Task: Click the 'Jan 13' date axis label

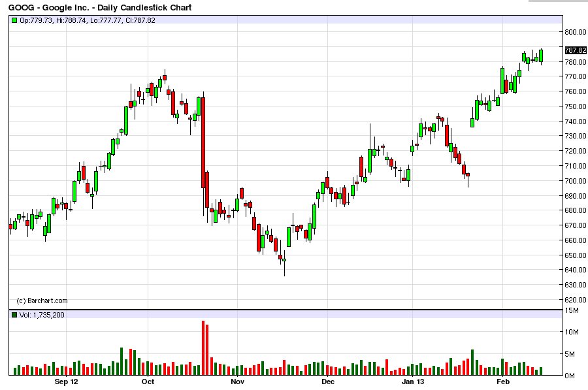Action: point(413,382)
